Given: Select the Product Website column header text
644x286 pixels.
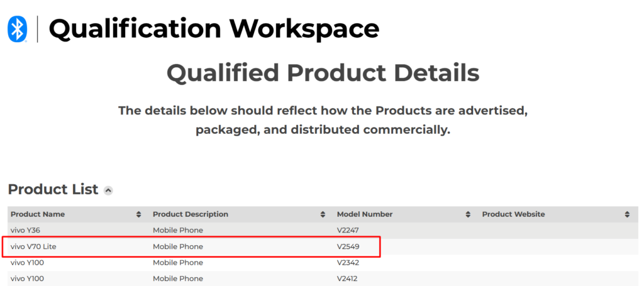Looking at the screenshot, I should point(513,214).
